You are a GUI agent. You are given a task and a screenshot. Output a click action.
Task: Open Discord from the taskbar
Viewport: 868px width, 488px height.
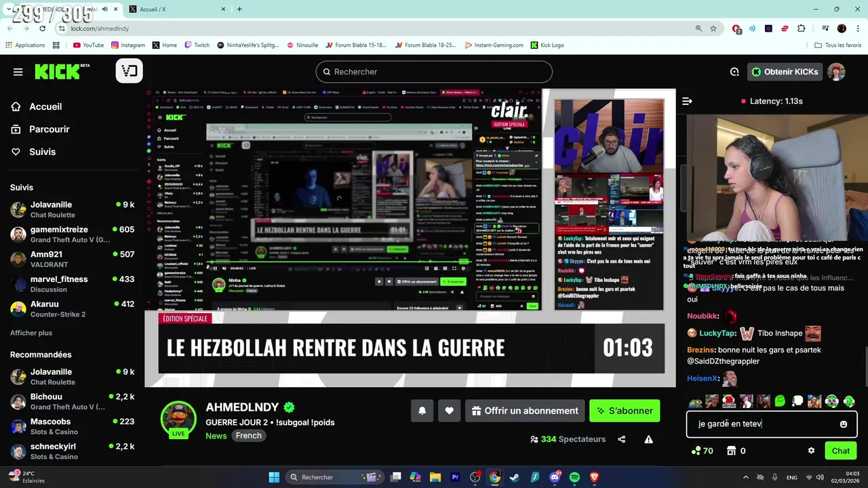click(555, 477)
